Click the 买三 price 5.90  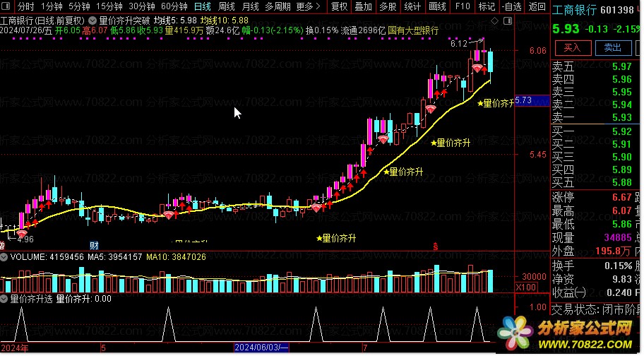tap(622, 158)
